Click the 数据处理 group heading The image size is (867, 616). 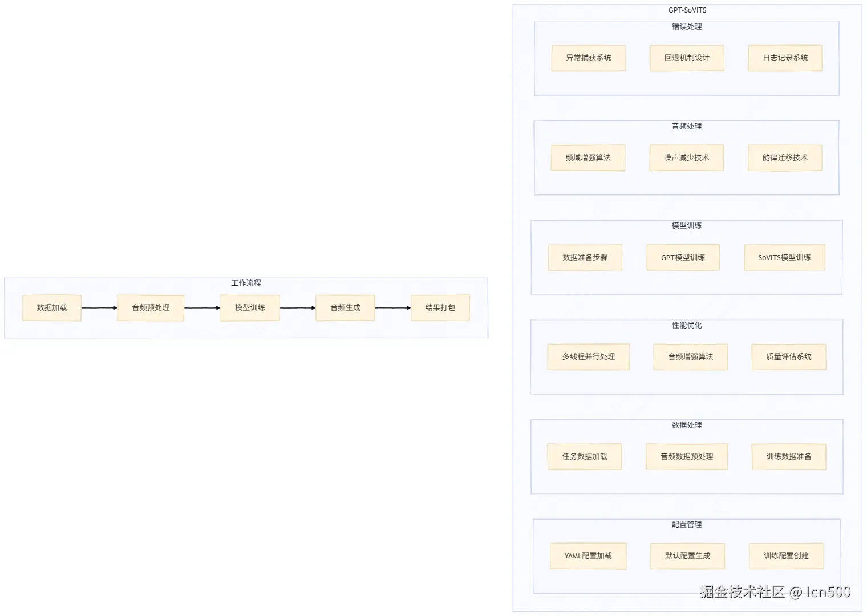pyautogui.click(x=687, y=425)
